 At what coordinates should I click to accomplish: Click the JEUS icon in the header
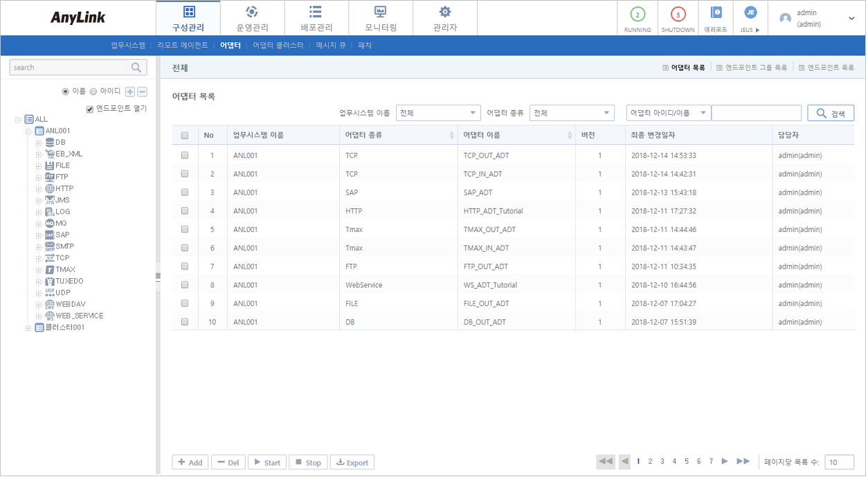[750, 12]
